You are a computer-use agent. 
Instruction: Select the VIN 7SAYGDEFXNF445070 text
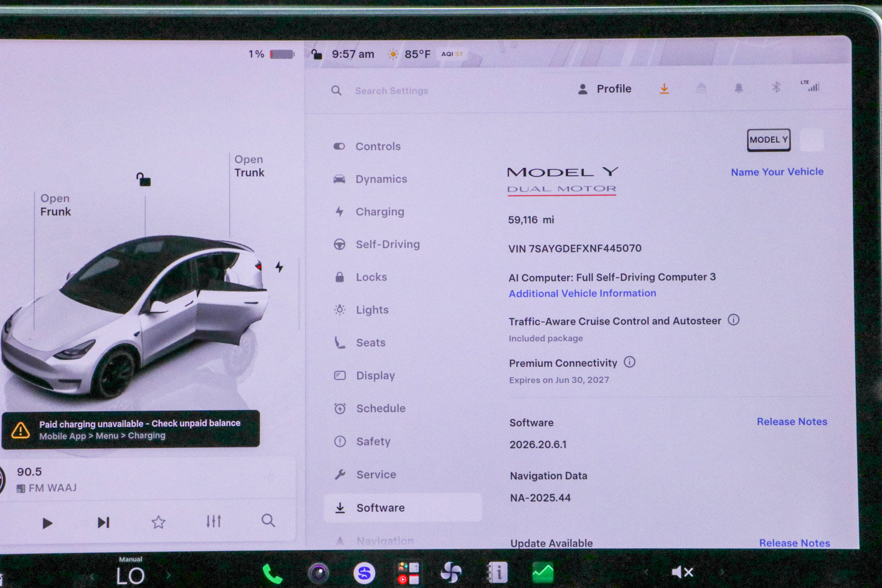coord(574,249)
